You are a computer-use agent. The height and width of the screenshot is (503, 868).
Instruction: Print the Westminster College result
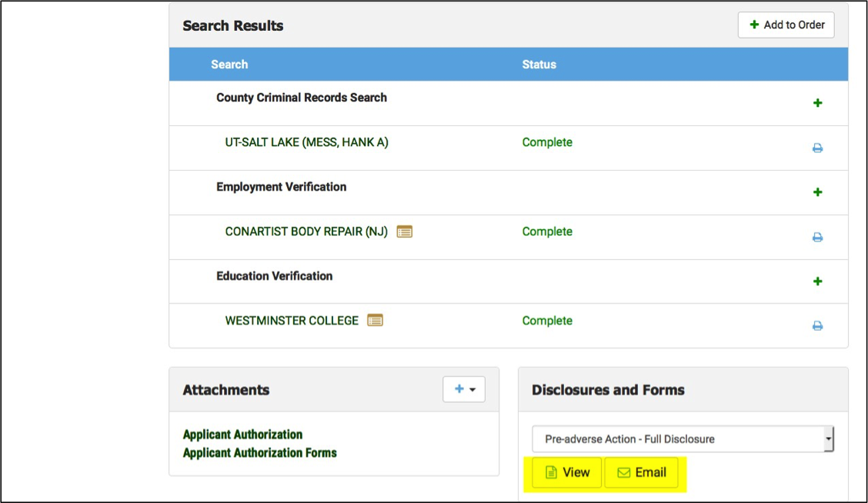[817, 326]
